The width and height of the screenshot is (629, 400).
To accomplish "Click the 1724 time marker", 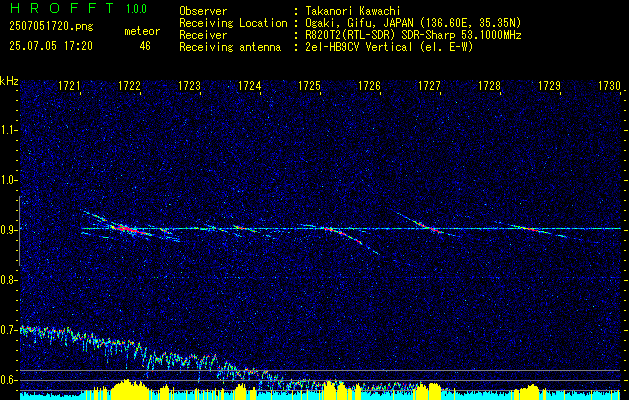I will pos(250,85).
